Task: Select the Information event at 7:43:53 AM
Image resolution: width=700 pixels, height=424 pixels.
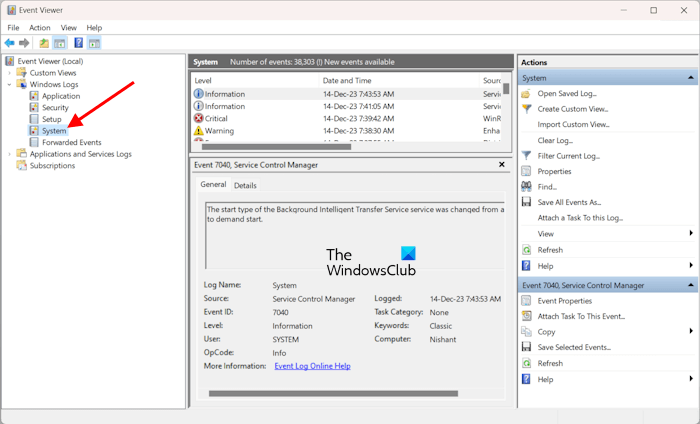Action: click(346, 94)
